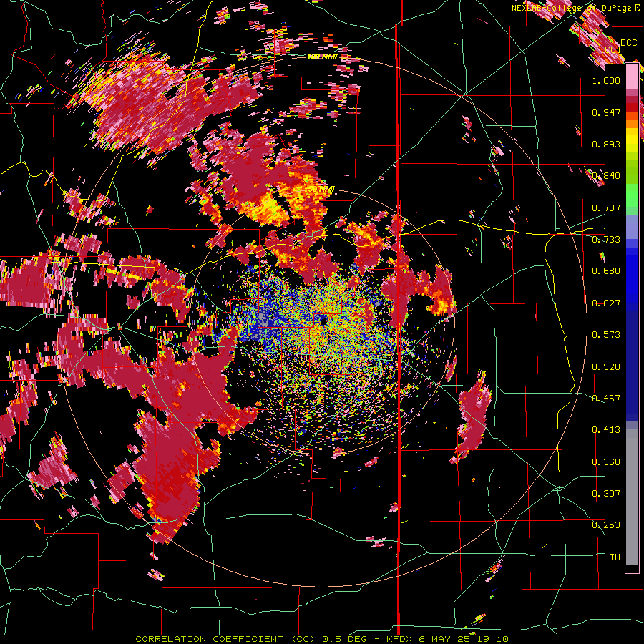This screenshot has height=644, width=644.
Task: Pick the pale pink segment of the color bar
Action: (632, 77)
